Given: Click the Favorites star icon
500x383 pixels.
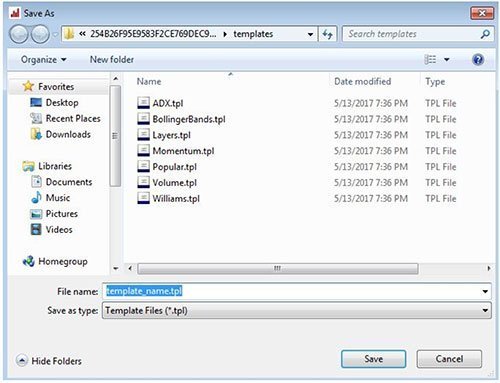Looking at the screenshot, I should pyautogui.click(x=28, y=86).
